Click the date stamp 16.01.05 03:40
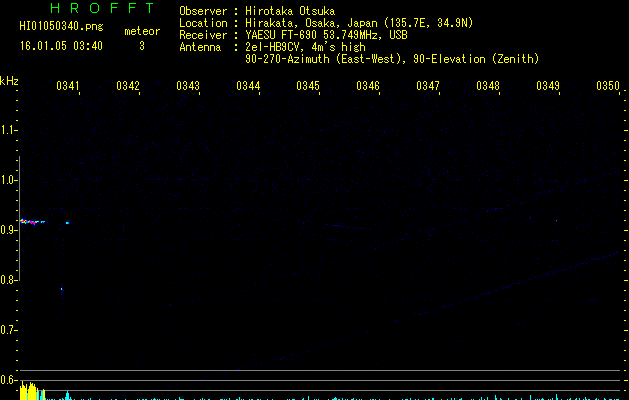The image size is (629, 400). tap(61, 46)
